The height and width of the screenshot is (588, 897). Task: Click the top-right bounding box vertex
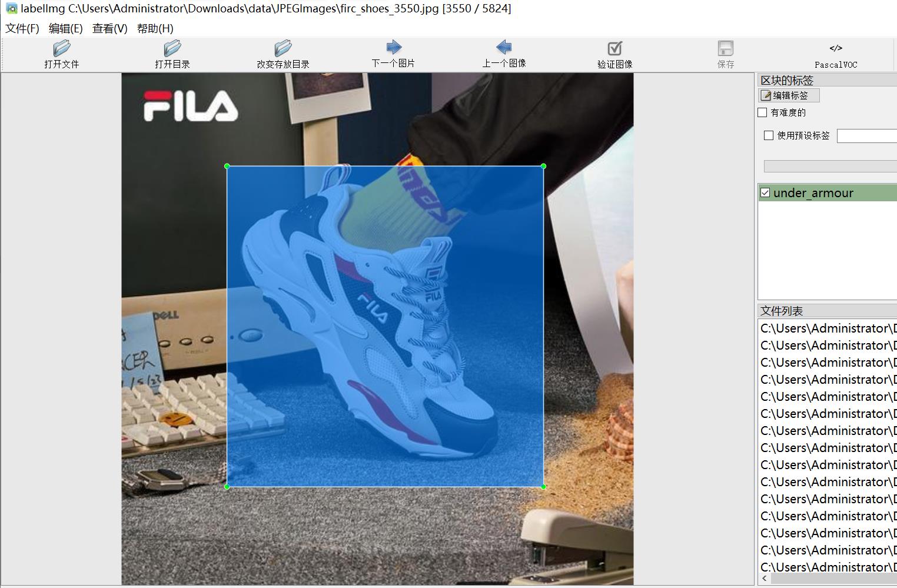click(543, 166)
